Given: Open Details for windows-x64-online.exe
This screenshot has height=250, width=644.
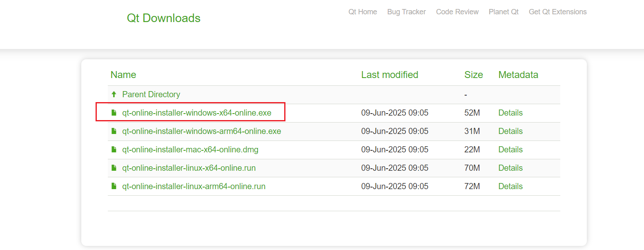Looking at the screenshot, I should click(x=510, y=113).
